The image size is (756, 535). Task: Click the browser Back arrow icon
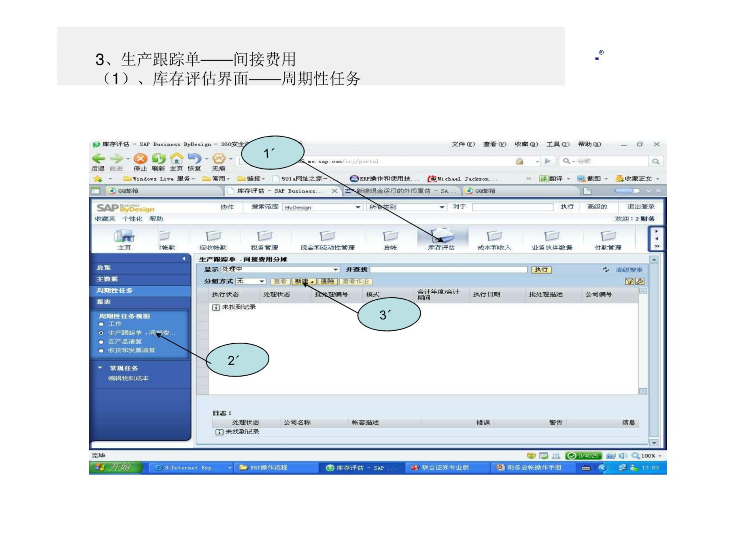pyautogui.click(x=98, y=158)
